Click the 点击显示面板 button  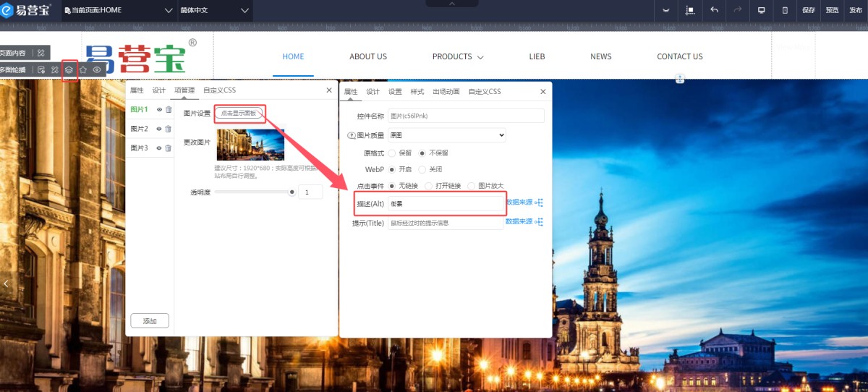coord(239,114)
